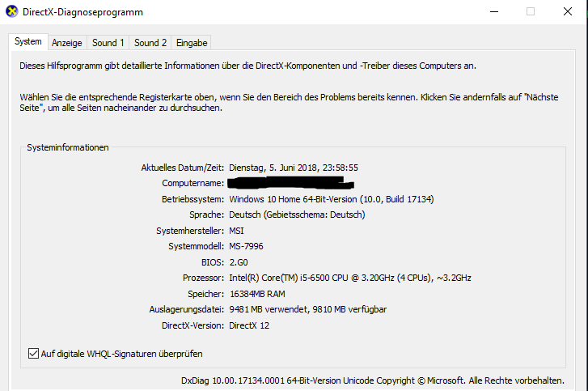Click the Auslagerungsdatei value 9481 MB verwendet
The image size is (588, 391).
tap(268, 309)
